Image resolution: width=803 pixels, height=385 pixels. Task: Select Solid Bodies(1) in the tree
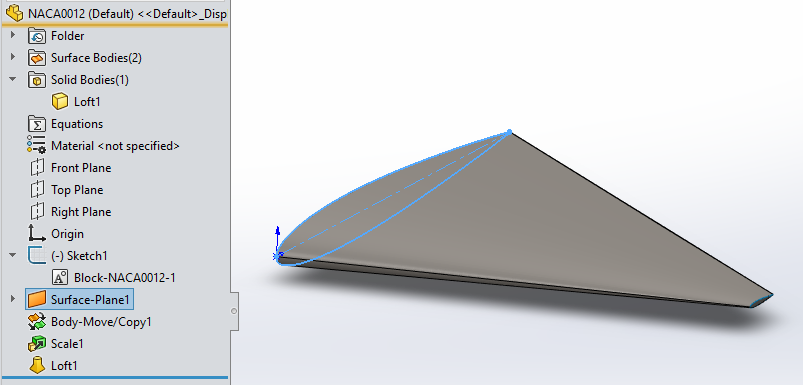point(90,80)
